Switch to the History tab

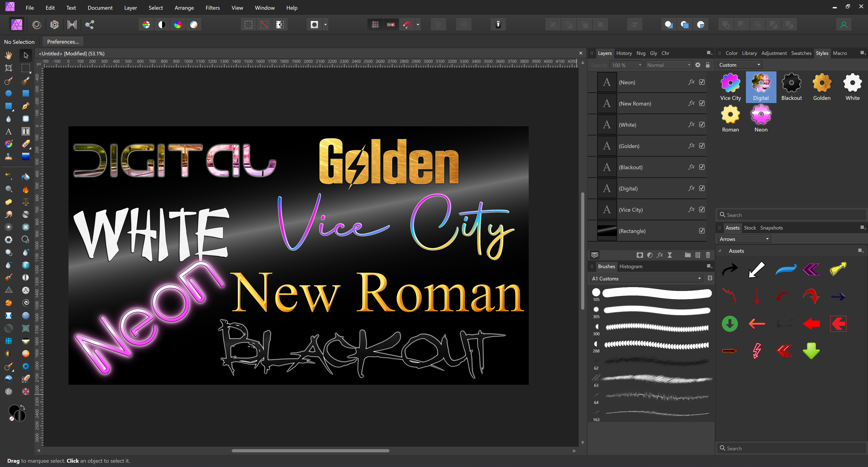tap(624, 53)
